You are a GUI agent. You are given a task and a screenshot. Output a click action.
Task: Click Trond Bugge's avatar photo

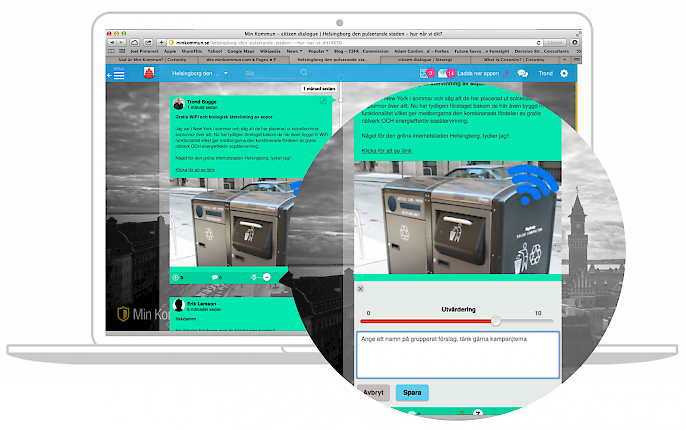click(178, 104)
